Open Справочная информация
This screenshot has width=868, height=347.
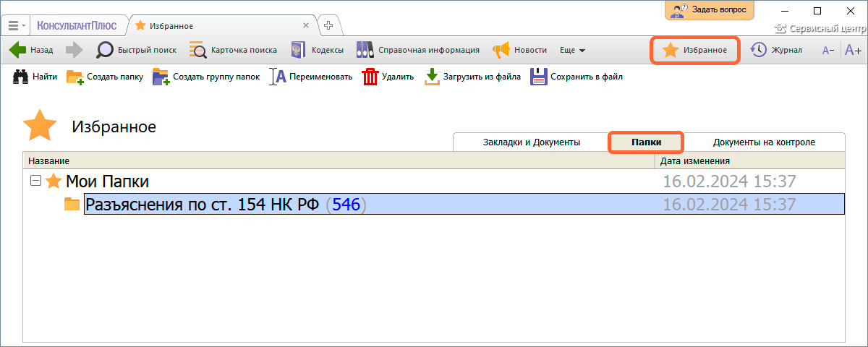[x=418, y=50]
